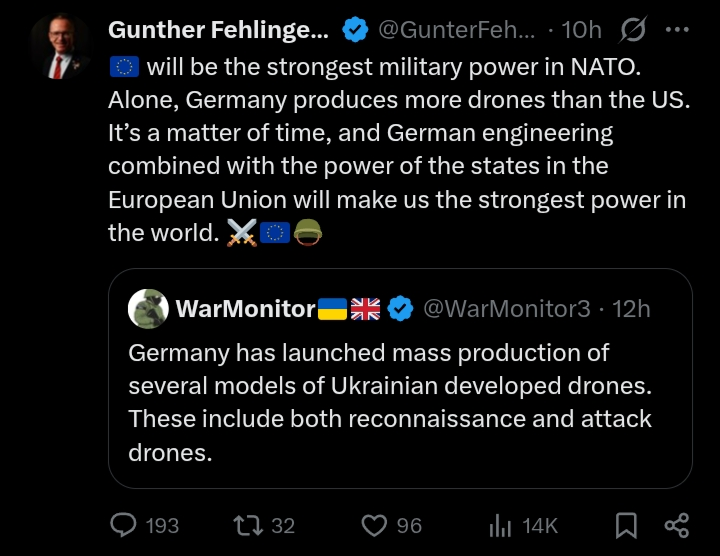The height and width of the screenshot is (556, 720).
Task: Click WarMonitor's blue verified badge
Action: [400, 309]
